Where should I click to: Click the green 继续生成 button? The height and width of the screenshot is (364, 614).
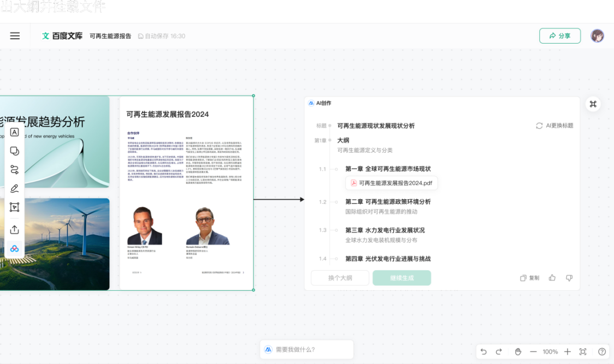click(x=402, y=278)
